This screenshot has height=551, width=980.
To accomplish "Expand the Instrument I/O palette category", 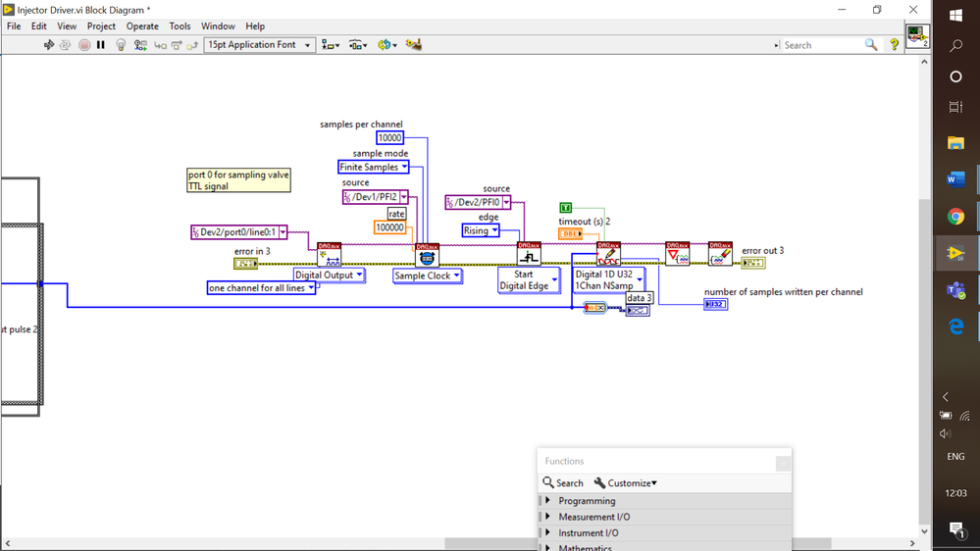I will point(665,533).
